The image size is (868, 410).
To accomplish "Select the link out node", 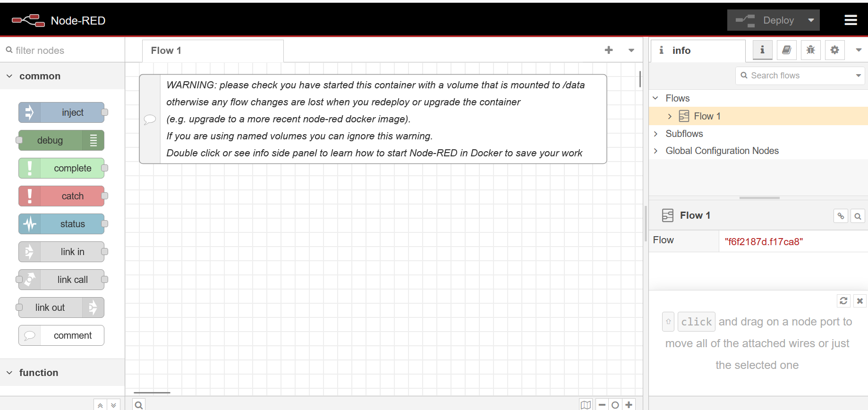I will tap(61, 307).
